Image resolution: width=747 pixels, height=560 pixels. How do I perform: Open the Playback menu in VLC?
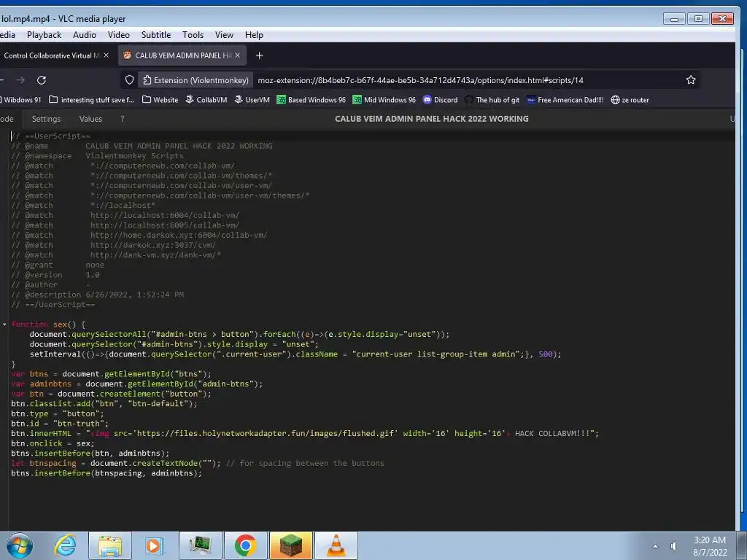44,35
